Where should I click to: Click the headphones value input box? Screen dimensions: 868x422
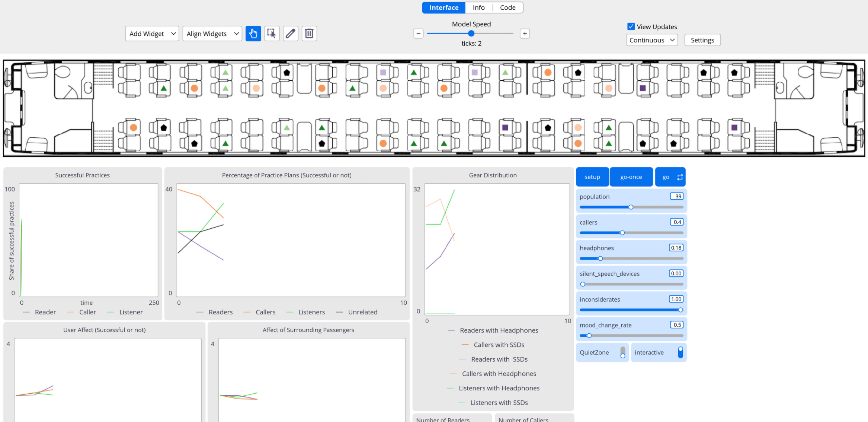click(676, 248)
